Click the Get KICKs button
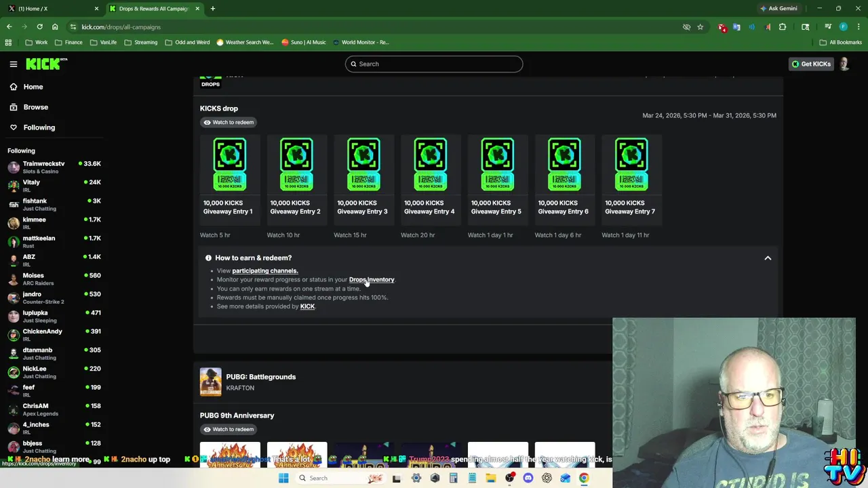The height and width of the screenshot is (488, 868). 810,64
